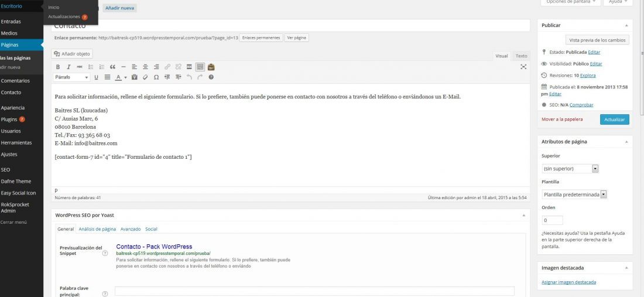This screenshot has height=297, width=644.
Task: Edit the publication date
Action: [555, 94]
